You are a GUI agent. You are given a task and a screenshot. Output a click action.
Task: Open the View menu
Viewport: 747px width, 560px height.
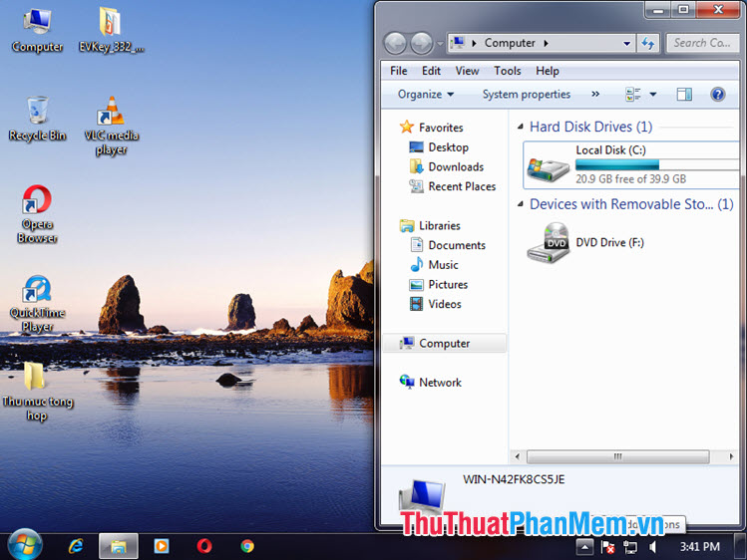(467, 71)
